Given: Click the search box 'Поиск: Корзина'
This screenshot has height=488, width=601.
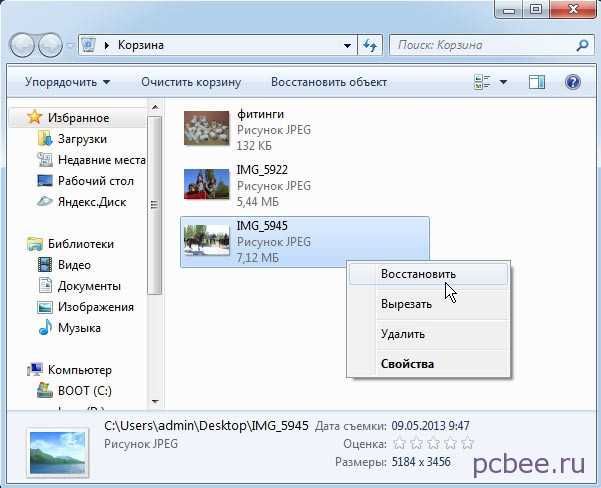Looking at the screenshot, I should tap(491, 45).
